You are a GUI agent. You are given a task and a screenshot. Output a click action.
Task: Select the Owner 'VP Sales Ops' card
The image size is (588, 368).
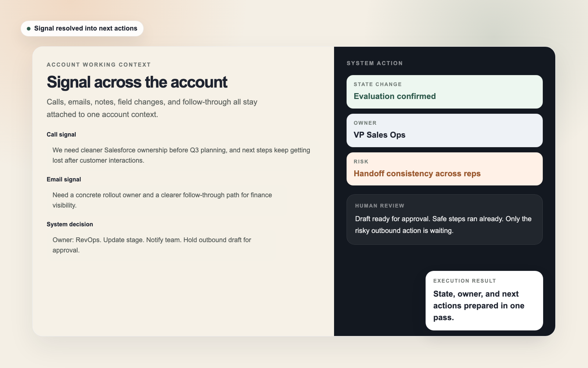tap(444, 130)
